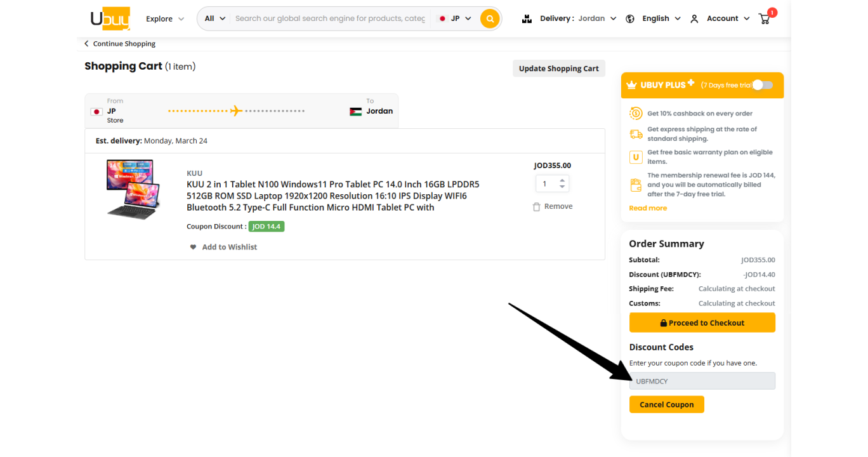This screenshot has height=457, width=868.
Task: Open the All categories dropdown
Action: [215, 18]
